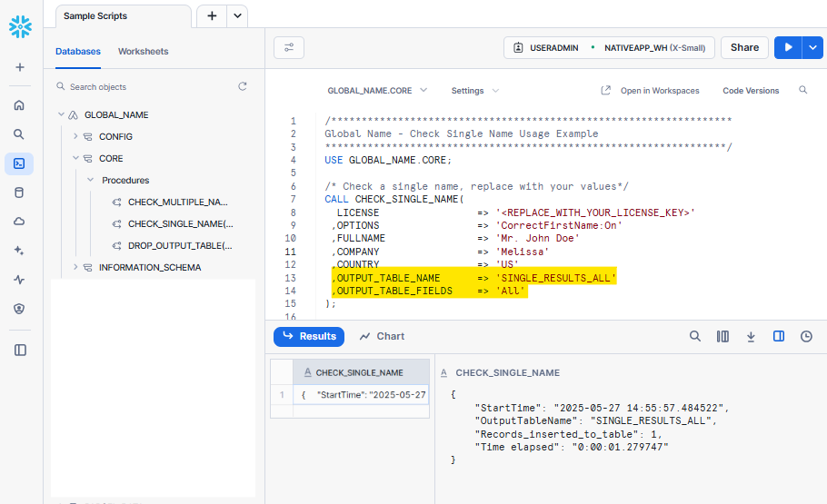Image resolution: width=827 pixels, height=504 pixels.
Task: Collapse the Procedures folder
Action: tap(90, 180)
